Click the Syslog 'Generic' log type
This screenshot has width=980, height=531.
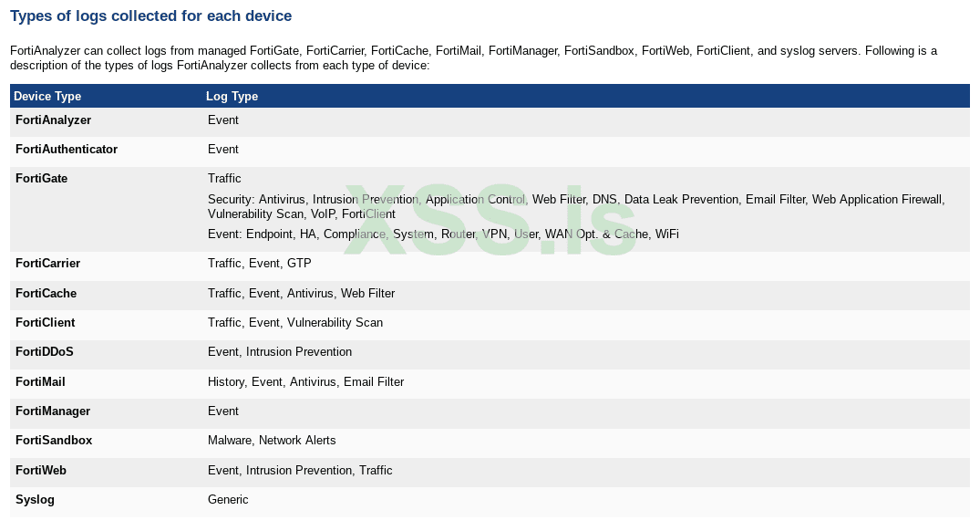(x=228, y=500)
